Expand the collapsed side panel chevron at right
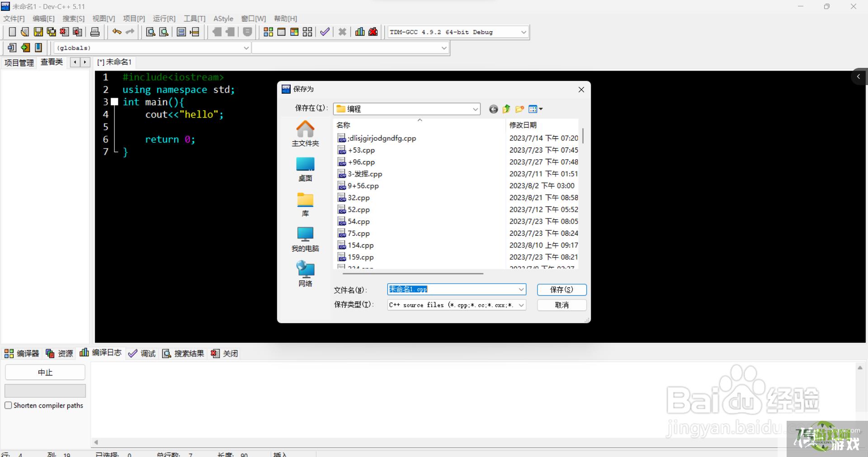The image size is (868, 457). (859, 77)
